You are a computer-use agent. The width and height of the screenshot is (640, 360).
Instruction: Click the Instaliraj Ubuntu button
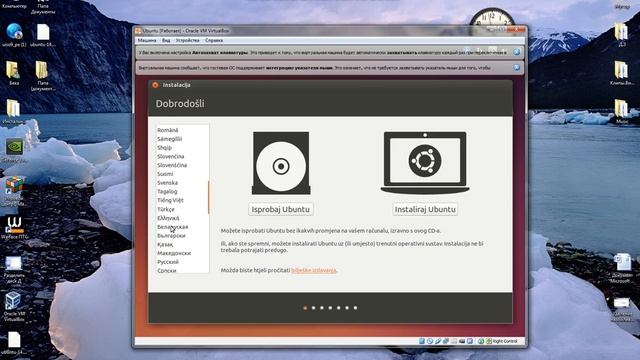[425, 209]
